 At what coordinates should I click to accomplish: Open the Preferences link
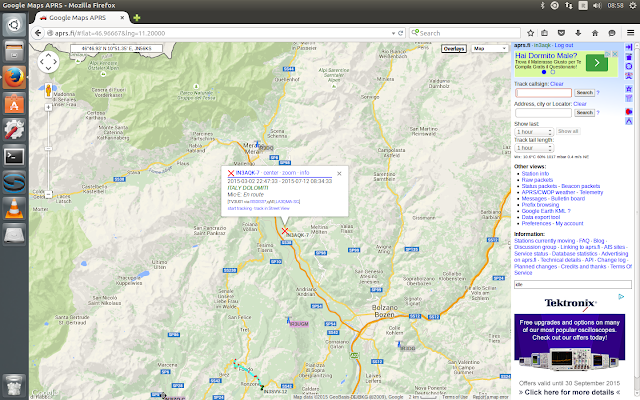coord(536,224)
